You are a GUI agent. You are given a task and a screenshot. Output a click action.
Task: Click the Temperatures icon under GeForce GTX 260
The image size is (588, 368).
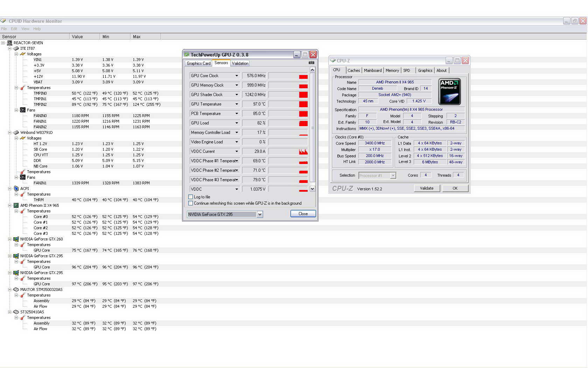pyautogui.click(x=23, y=245)
